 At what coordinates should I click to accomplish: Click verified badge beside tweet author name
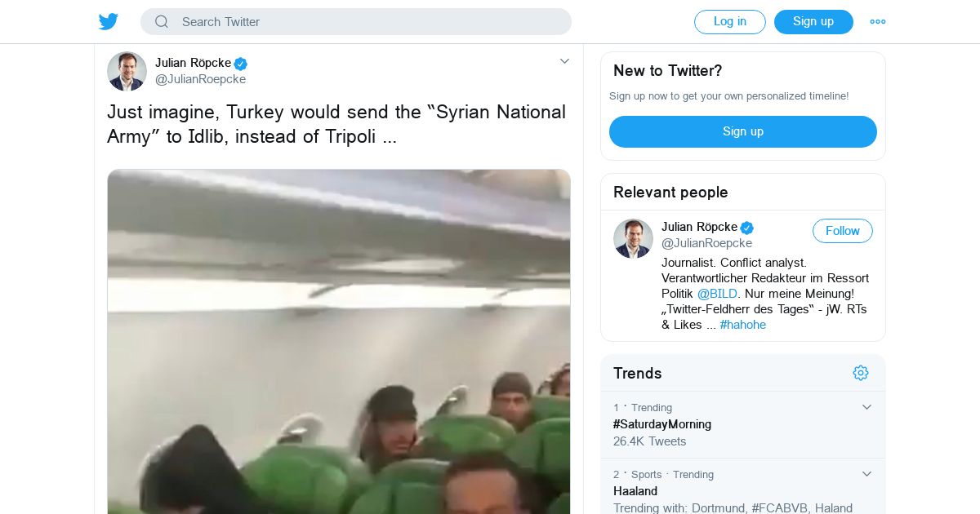click(241, 64)
